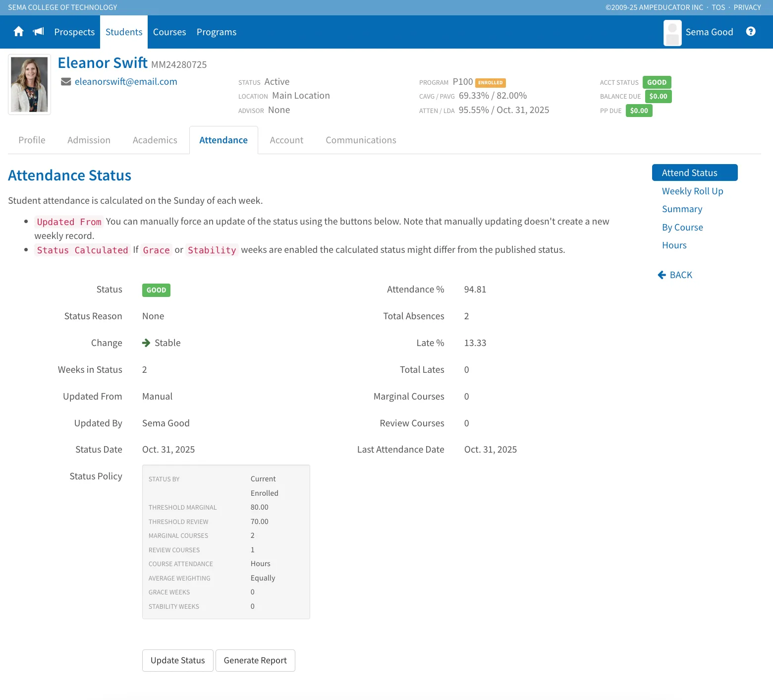Click the Threshold Marginal value 80.00

click(x=260, y=507)
